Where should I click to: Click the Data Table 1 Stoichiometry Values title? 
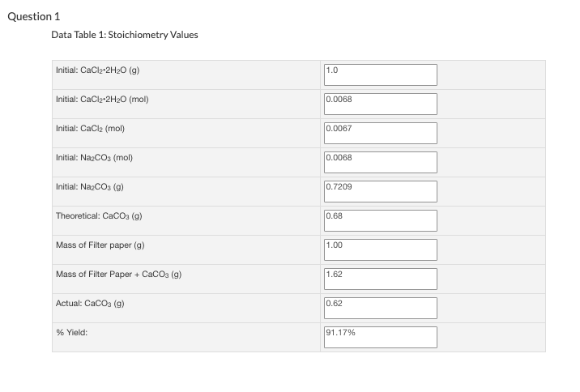125,35
